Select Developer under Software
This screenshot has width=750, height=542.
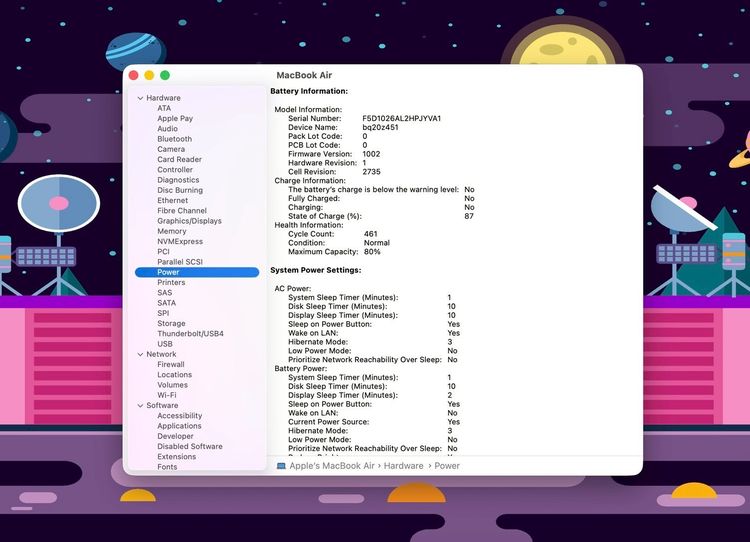[176, 436]
